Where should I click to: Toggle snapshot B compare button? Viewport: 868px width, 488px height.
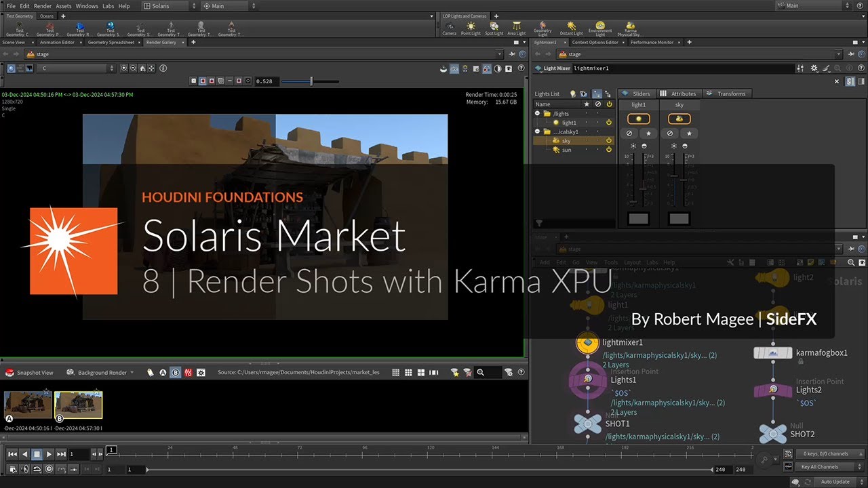tap(176, 372)
